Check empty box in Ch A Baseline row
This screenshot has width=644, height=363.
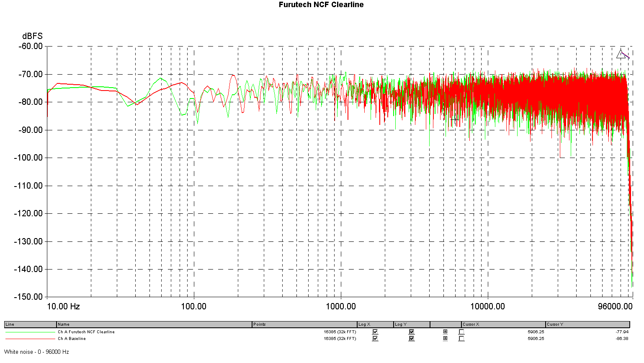click(461, 338)
